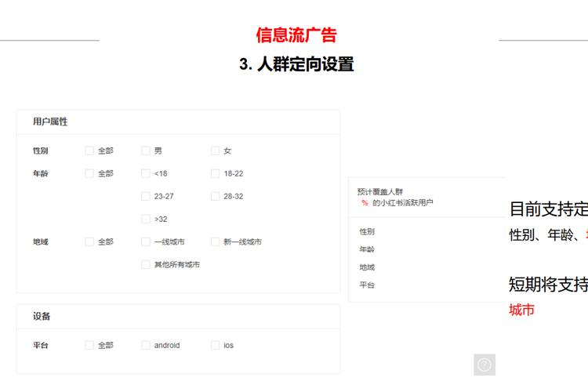
Task: Tick the <18 age checkbox
Action: 146,174
